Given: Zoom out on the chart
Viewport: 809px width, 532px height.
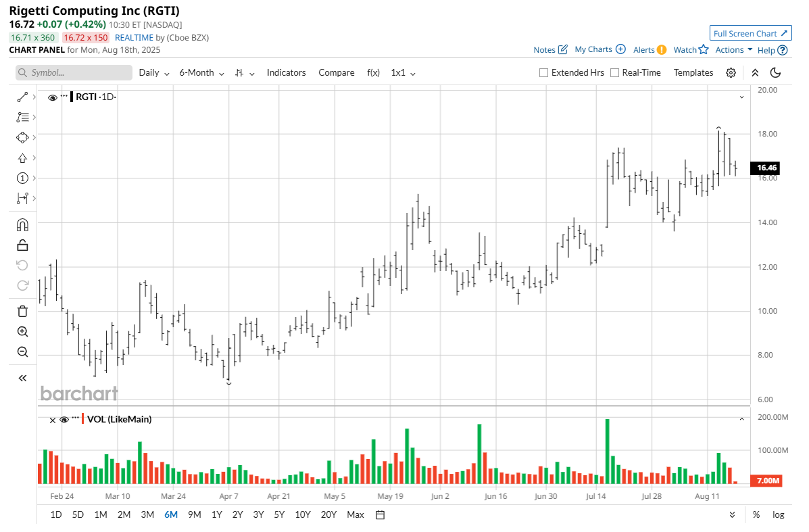Looking at the screenshot, I should point(22,352).
